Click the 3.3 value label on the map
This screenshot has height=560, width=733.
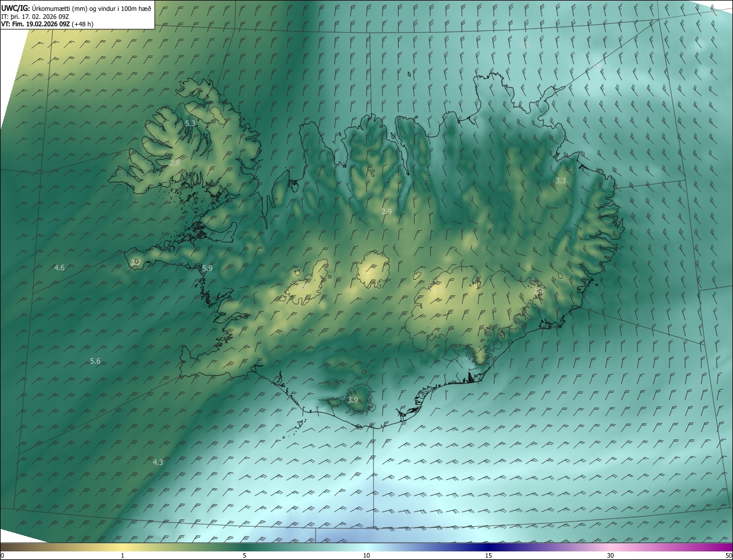(x=561, y=180)
